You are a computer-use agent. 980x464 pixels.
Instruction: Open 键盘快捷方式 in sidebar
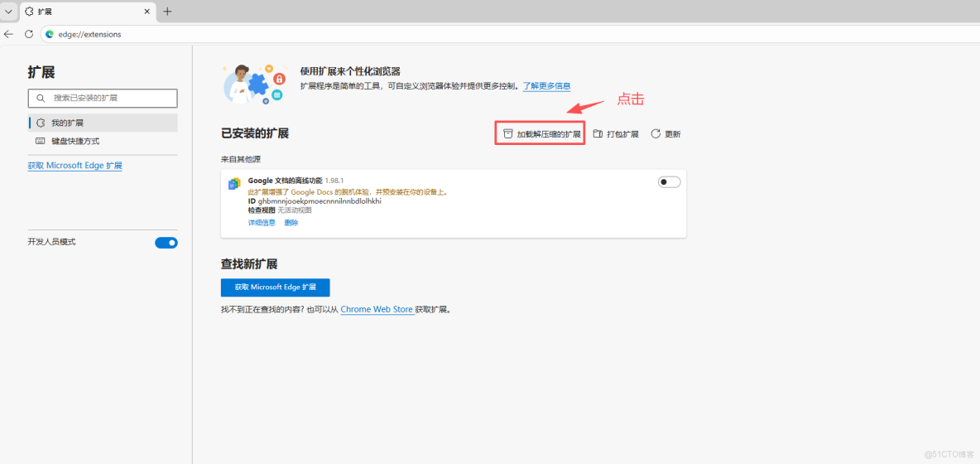[x=103, y=142]
